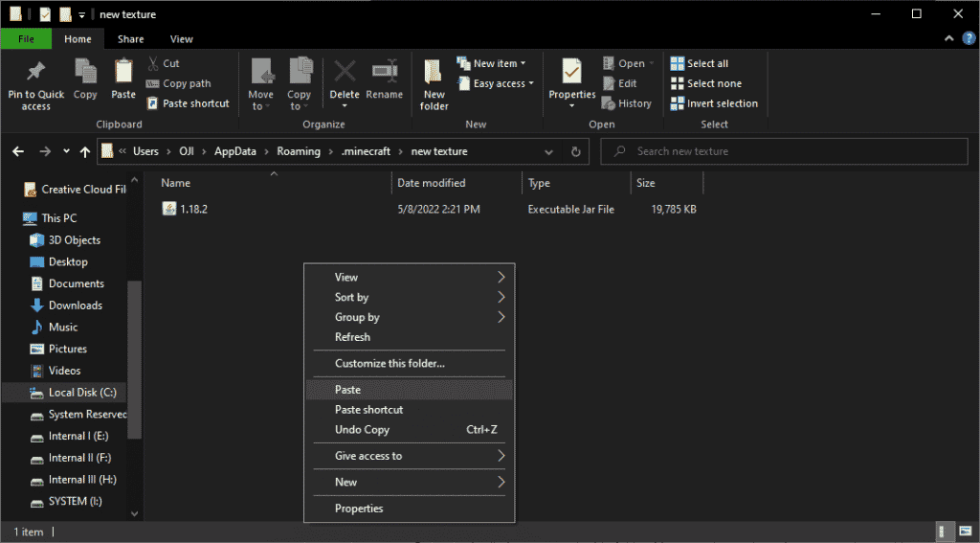This screenshot has height=543, width=980.
Task: Click Invert selection in ribbon
Action: (x=722, y=103)
